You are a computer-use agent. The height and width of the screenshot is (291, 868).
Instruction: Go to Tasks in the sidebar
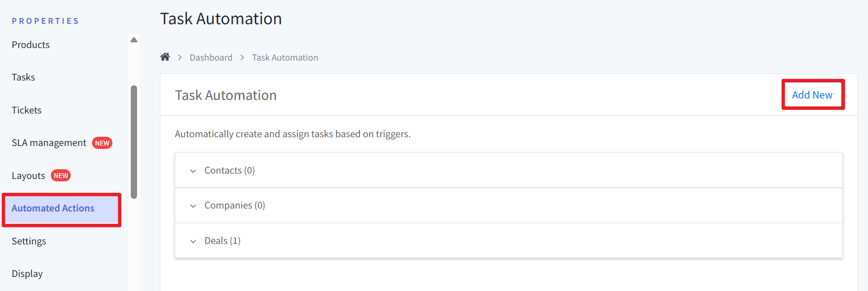point(23,77)
